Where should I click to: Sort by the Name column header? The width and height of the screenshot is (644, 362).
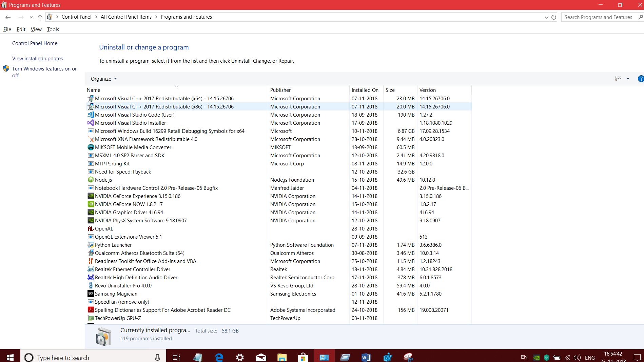(176, 90)
